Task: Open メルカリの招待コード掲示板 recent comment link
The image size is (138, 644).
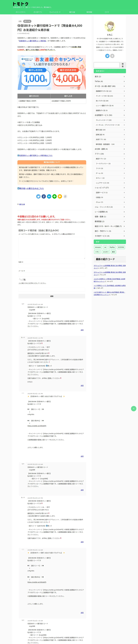Action: (x=109, y=280)
